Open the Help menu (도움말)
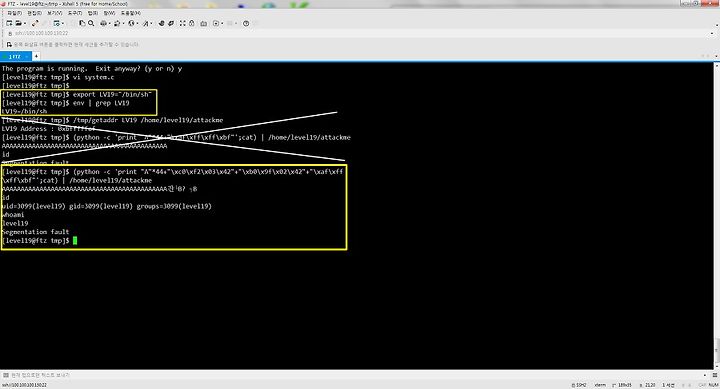Screen dimensions: 720x389 130,13
